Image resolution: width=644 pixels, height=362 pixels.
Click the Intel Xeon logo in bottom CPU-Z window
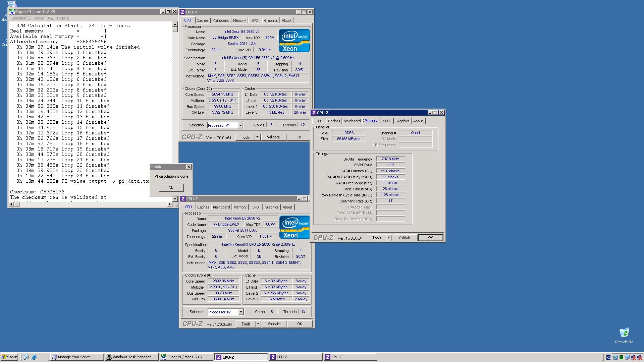point(295,227)
